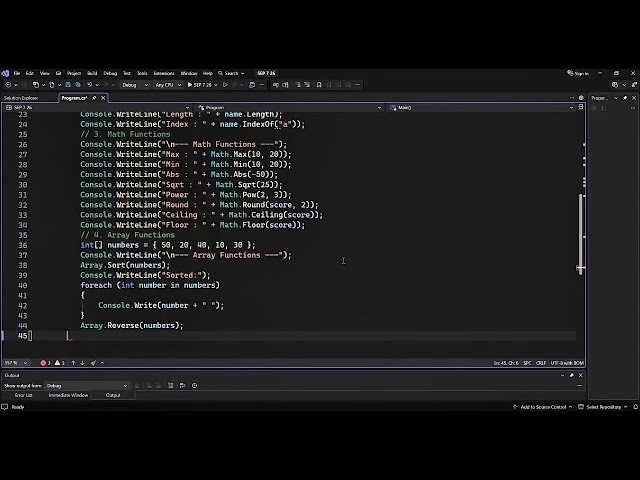This screenshot has width=640, height=480.
Task: Click the CRLF line ending indicator
Action: point(541,363)
